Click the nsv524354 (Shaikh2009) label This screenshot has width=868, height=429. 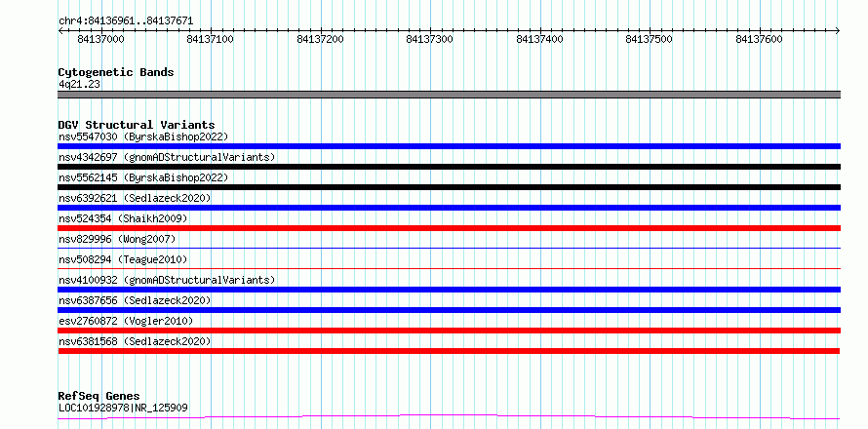(x=123, y=218)
